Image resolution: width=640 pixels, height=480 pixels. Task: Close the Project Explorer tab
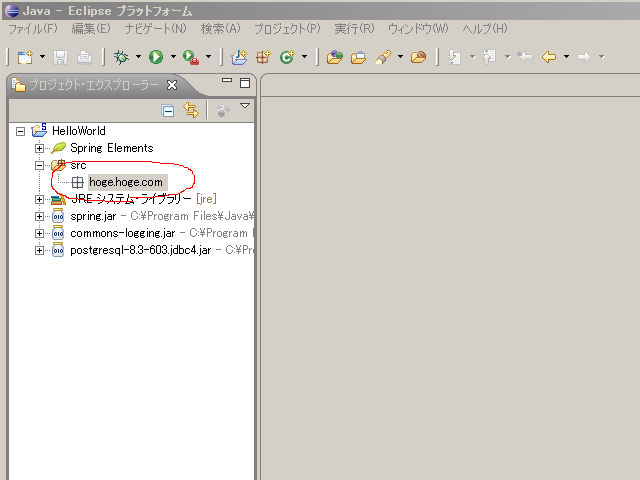[172, 85]
